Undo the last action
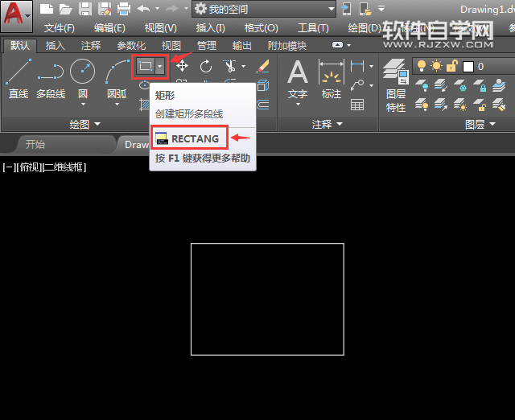Image resolution: width=515 pixels, height=420 pixels. click(143, 9)
